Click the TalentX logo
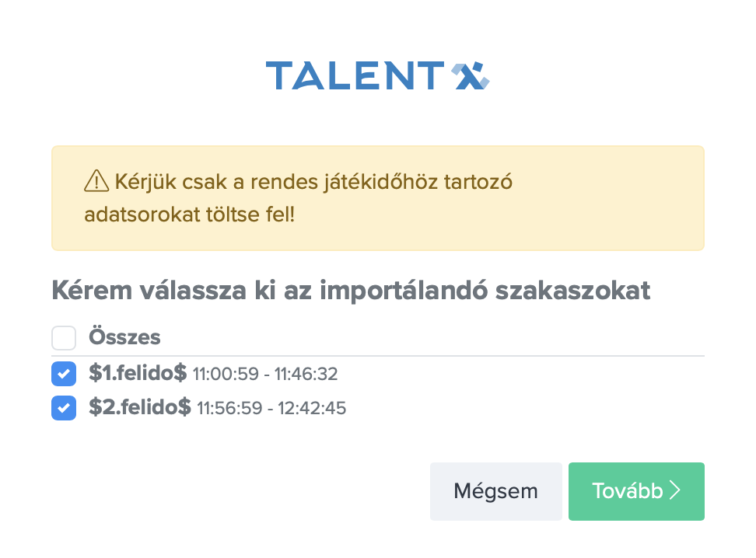Viewport: 756px width, 558px height. 377,75
